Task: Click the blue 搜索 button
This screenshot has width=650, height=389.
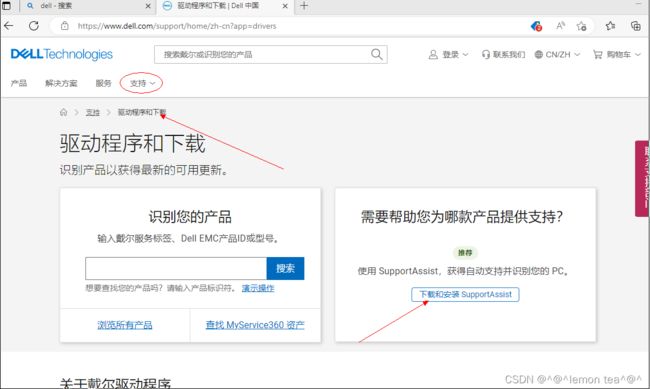Action: (x=285, y=268)
